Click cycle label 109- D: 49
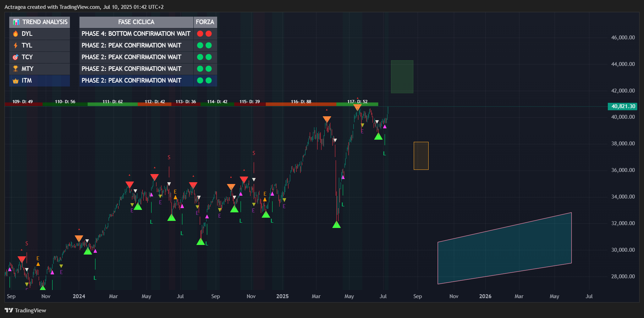644x318 pixels. 22,102
